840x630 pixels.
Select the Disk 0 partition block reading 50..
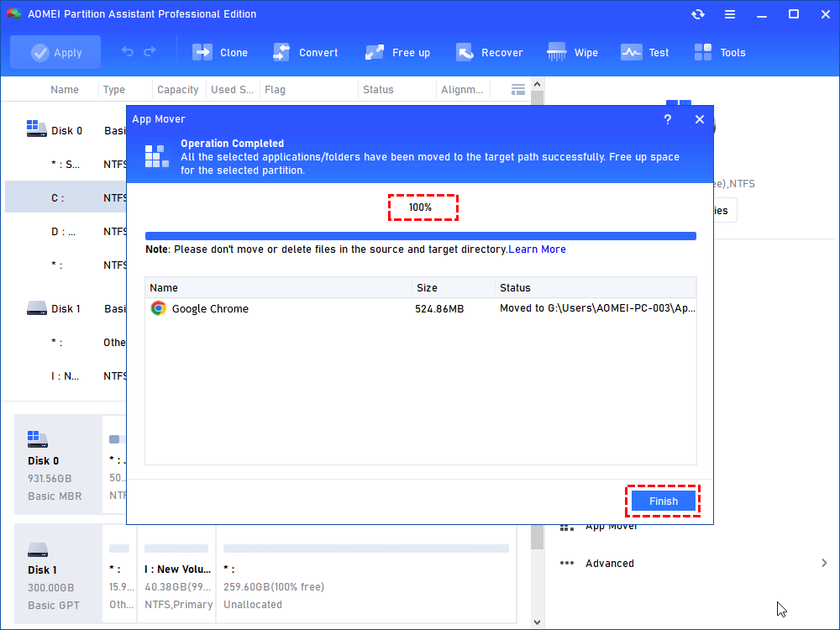pos(114,465)
